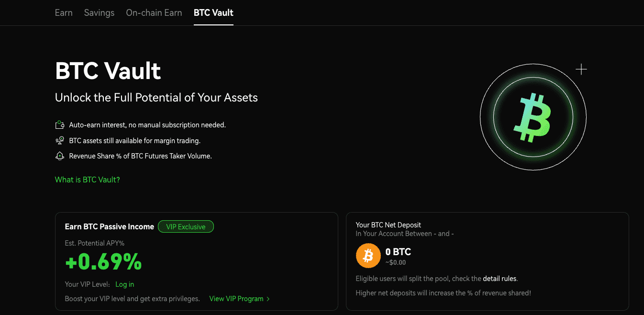The image size is (644, 315).
Task: Click the plus symbol near the BTC graphic
Action: point(581,69)
